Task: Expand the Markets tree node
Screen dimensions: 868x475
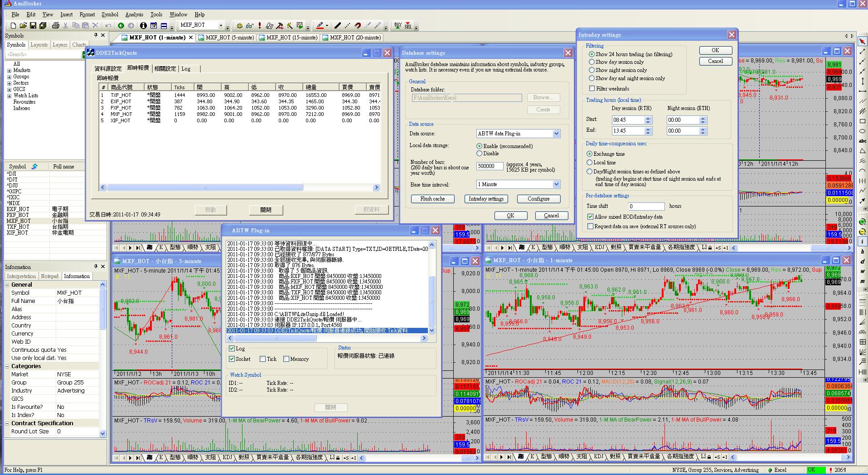Action: click(9, 71)
